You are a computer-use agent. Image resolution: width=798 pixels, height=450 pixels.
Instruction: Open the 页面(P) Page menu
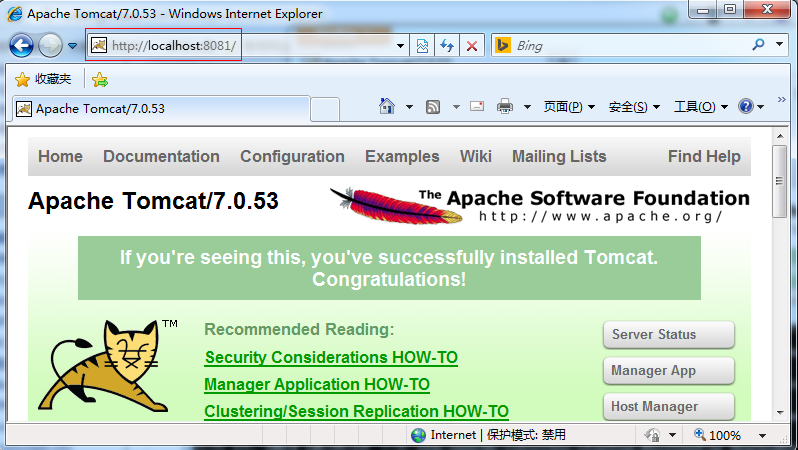tap(569, 106)
